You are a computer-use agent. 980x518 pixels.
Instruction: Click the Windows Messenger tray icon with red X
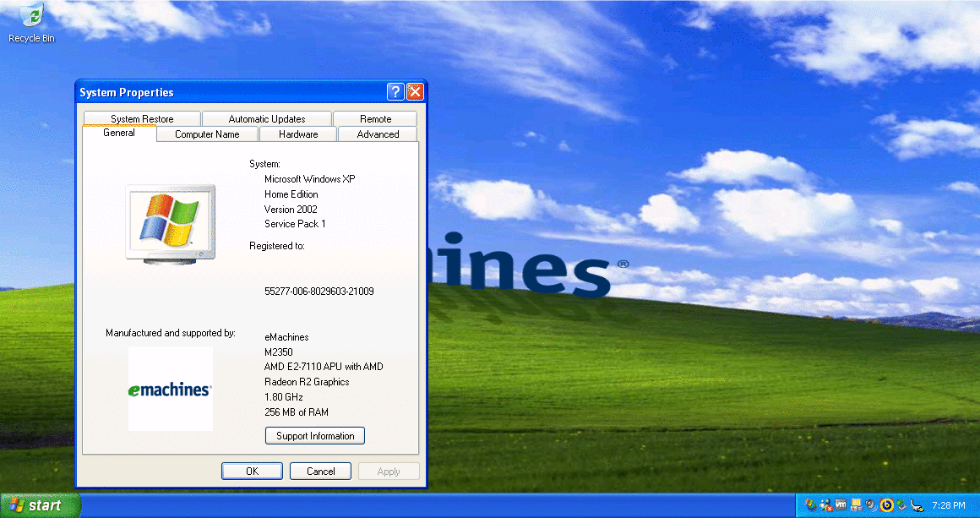[x=825, y=505]
